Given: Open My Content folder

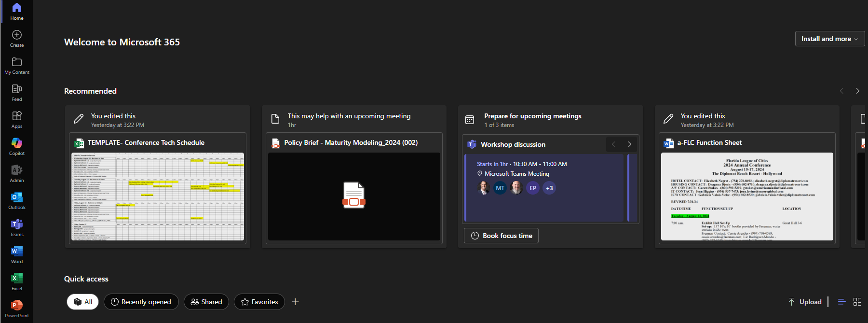Looking at the screenshot, I should point(17,66).
